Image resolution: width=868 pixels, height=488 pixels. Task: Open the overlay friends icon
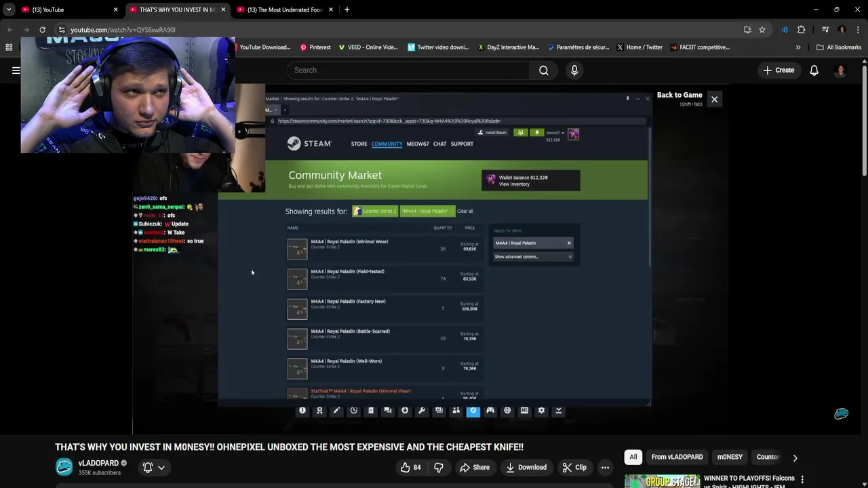[456, 411]
